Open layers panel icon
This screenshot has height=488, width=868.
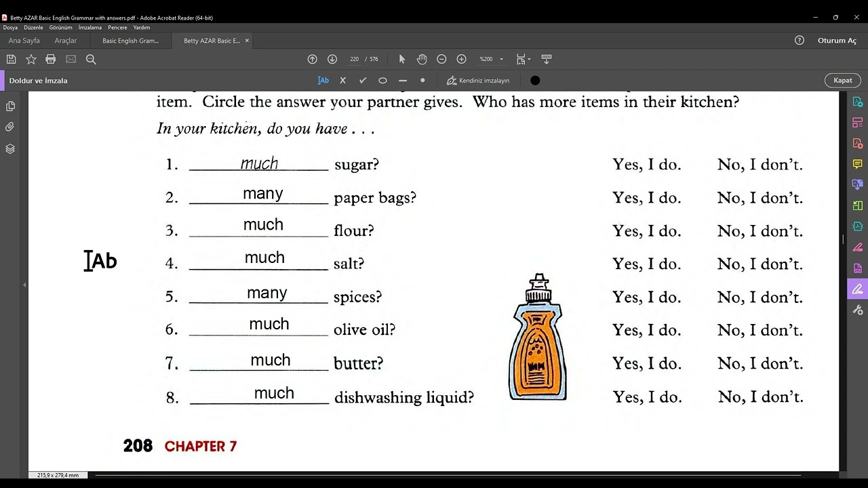pos(10,149)
